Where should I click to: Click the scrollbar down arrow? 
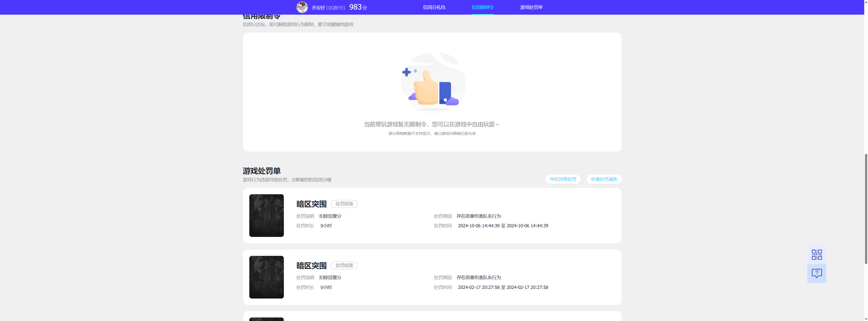pos(866,319)
